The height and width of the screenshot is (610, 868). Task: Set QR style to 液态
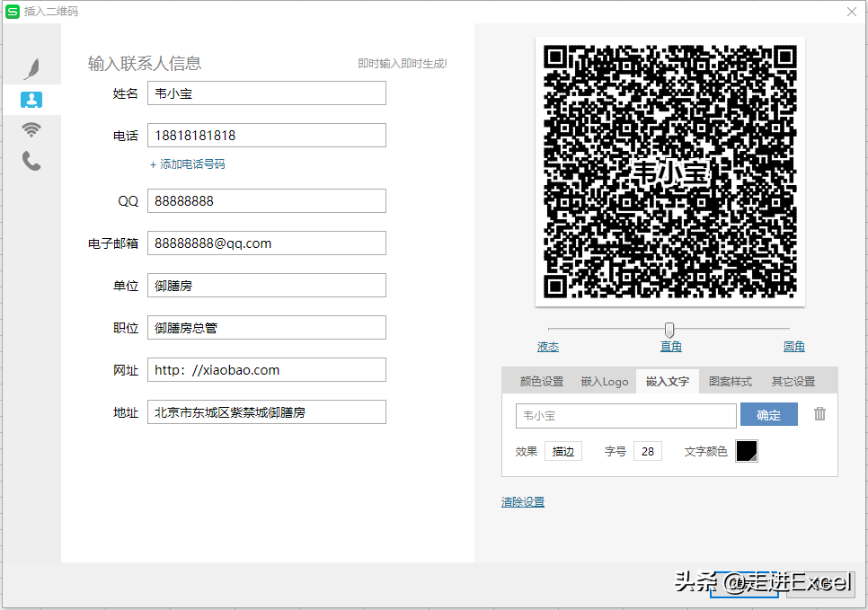pos(548,347)
